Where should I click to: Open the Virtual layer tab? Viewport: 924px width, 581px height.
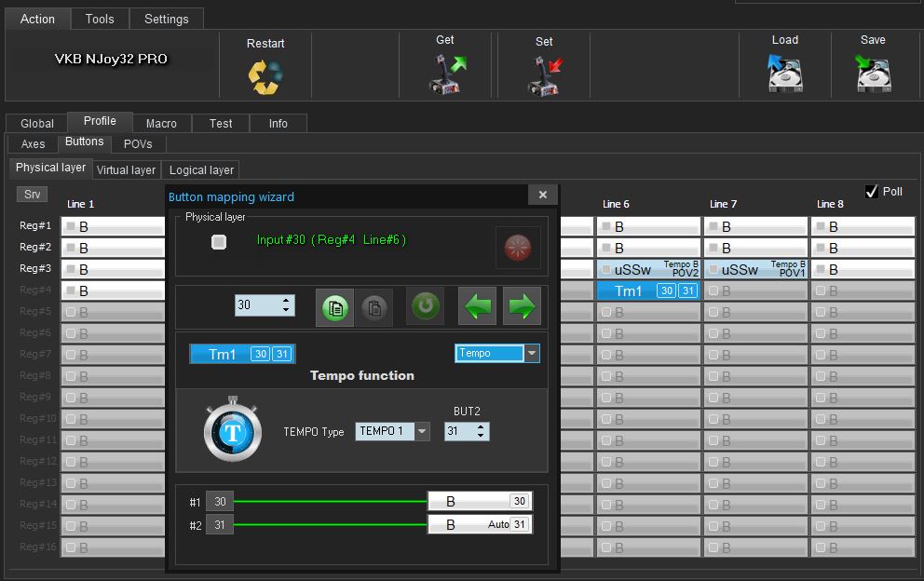(126, 169)
